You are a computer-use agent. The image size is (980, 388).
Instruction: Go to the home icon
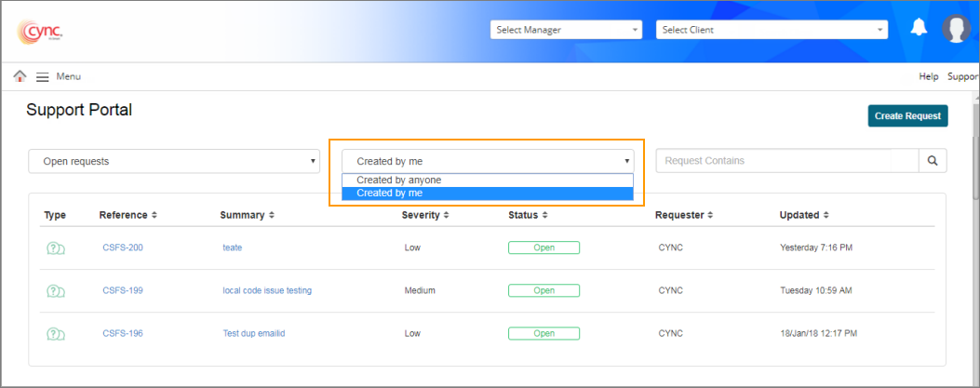coord(20,76)
